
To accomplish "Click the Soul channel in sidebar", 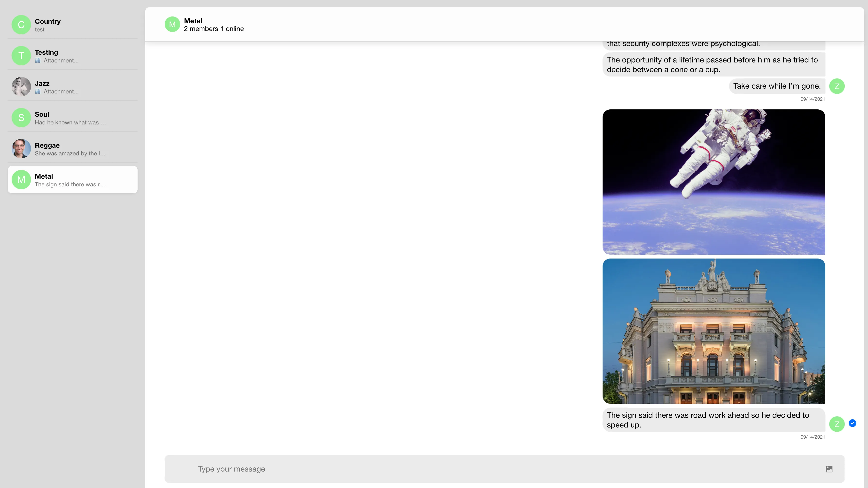I will pyautogui.click(x=71, y=118).
